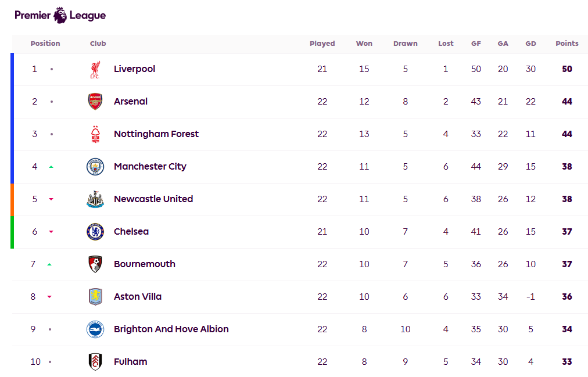The height and width of the screenshot is (377, 588).
Task: Click the orange qualification bar beside Newcastle
Action: click(x=12, y=199)
